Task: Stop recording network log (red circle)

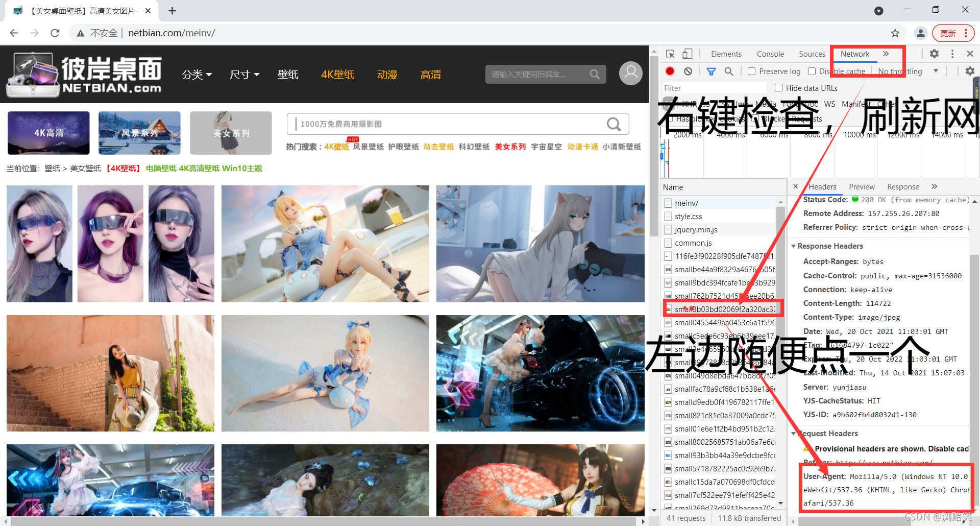Action: (x=670, y=71)
